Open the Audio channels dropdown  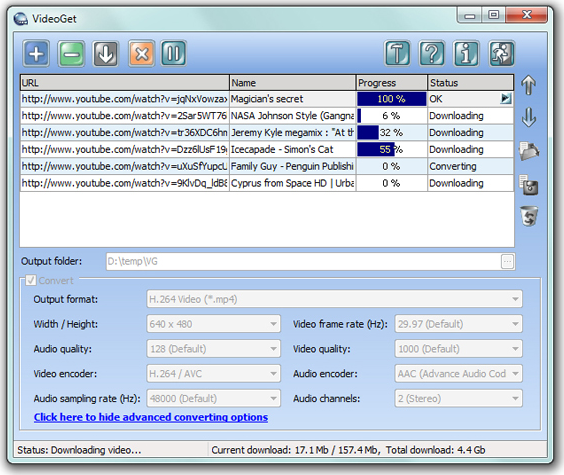458,398
